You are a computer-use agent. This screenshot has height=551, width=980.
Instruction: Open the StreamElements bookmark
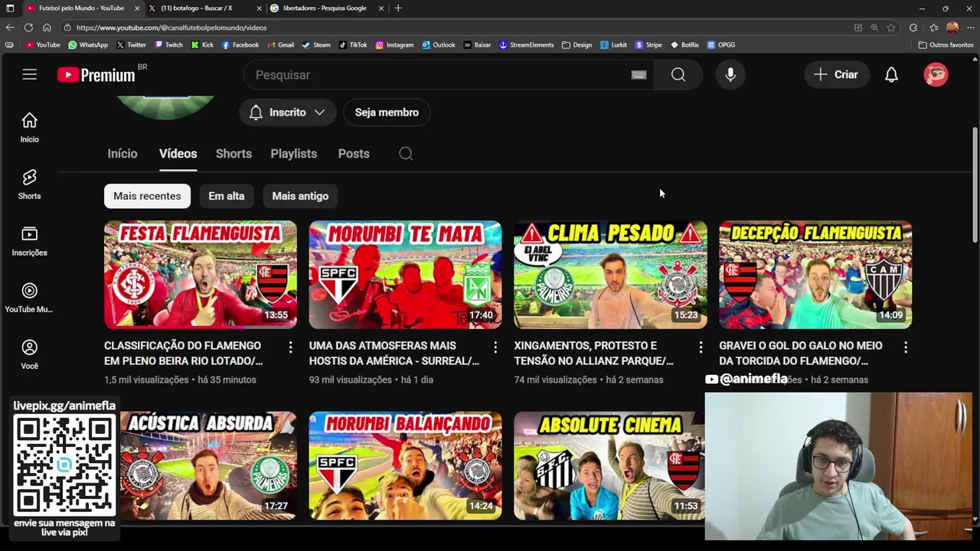click(526, 45)
